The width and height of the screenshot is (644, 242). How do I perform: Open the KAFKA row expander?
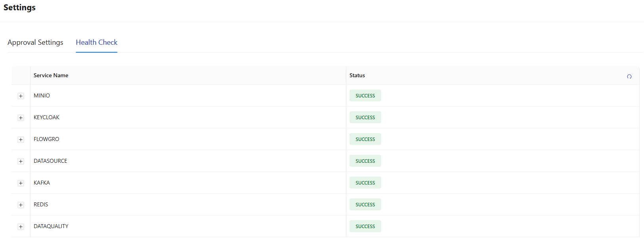[x=21, y=183]
